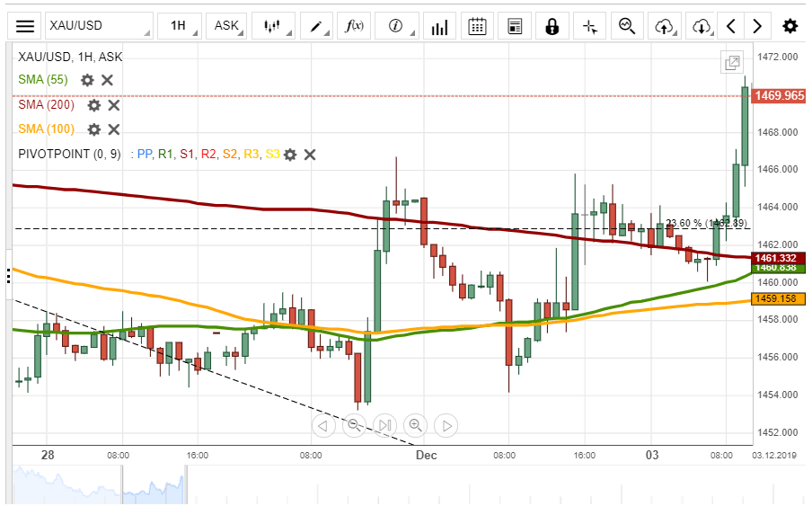Screen dimensions: 812x506
Task: Click the SMA (100) indicator label
Action: pos(46,129)
